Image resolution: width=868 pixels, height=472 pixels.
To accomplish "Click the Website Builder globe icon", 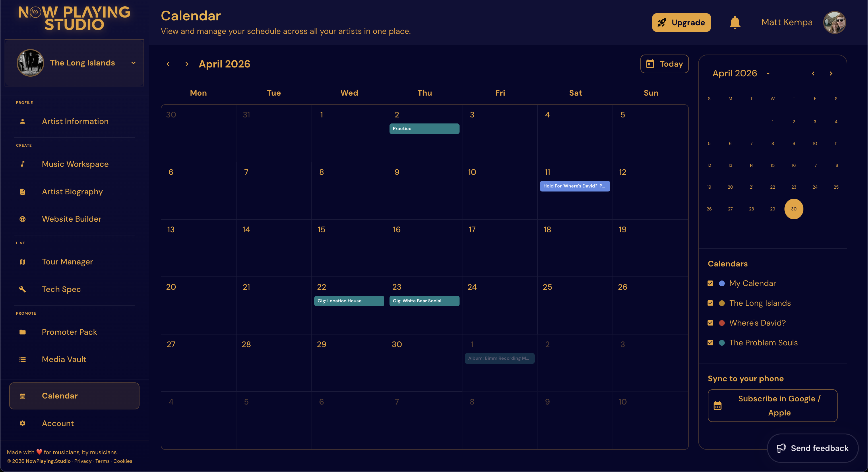I will (23, 219).
